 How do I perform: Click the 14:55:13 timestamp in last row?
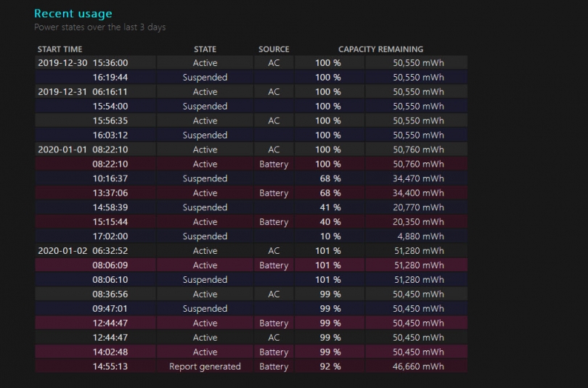pyautogui.click(x=110, y=367)
